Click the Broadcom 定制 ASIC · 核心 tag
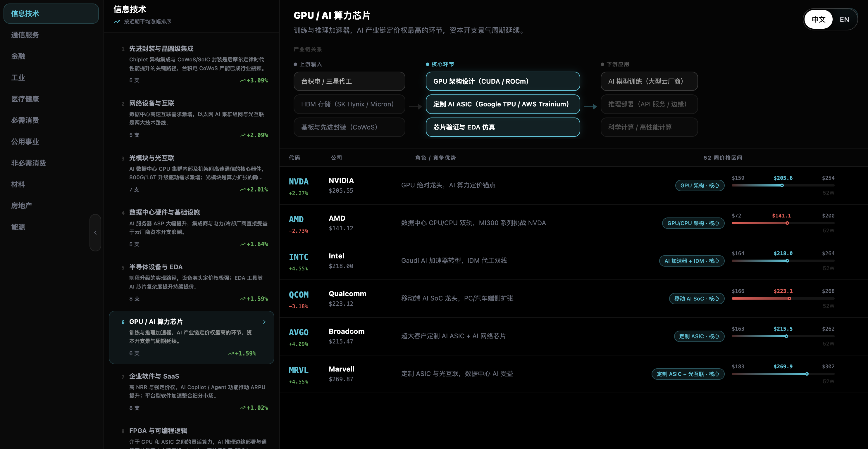This screenshot has width=868, height=449. click(x=699, y=336)
